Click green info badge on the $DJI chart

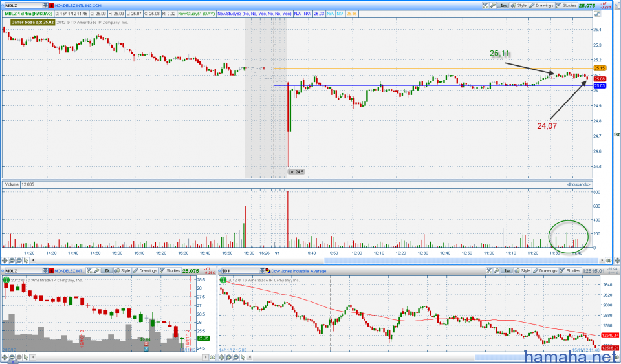point(223,280)
